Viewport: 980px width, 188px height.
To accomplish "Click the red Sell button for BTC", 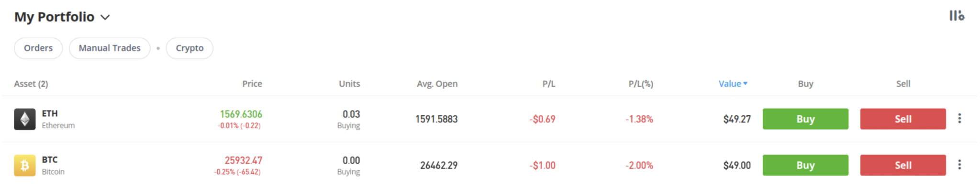I will [x=903, y=166].
